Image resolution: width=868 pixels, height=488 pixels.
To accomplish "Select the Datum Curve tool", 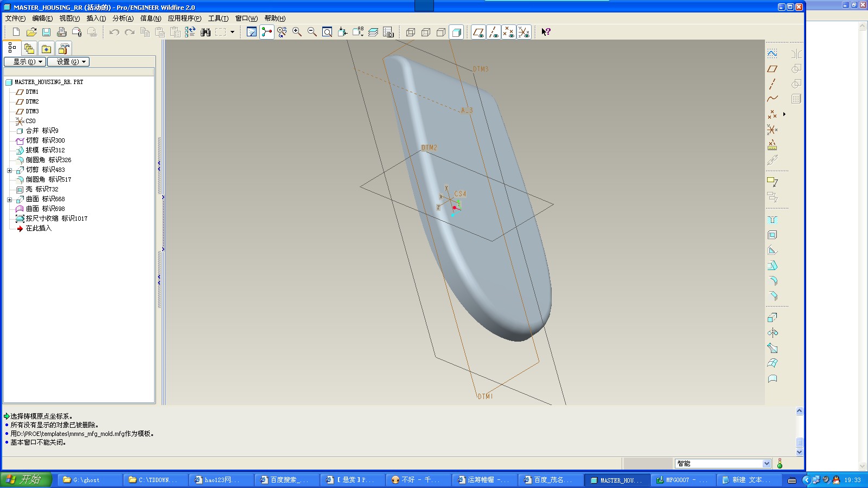I will click(x=772, y=99).
